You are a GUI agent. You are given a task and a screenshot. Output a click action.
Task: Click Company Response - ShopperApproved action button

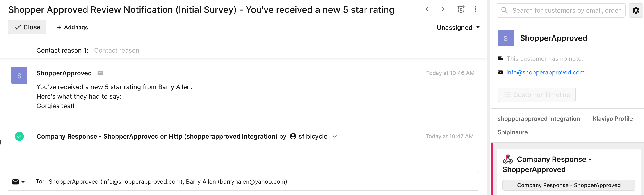(569, 185)
